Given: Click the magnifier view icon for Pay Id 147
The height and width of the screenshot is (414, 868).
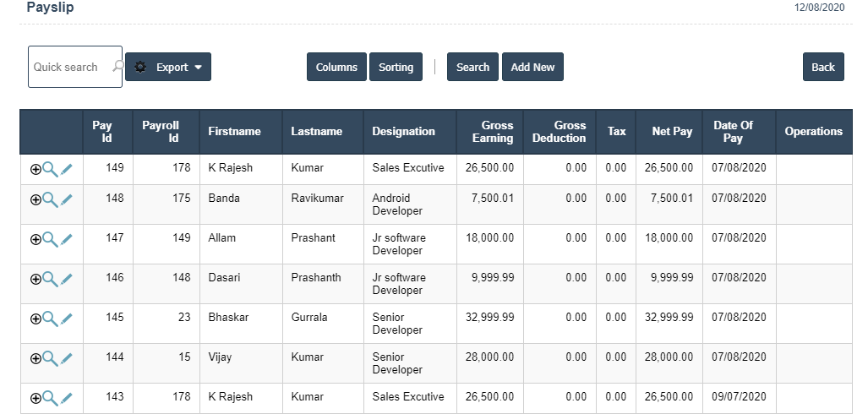Looking at the screenshot, I should pos(50,239).
